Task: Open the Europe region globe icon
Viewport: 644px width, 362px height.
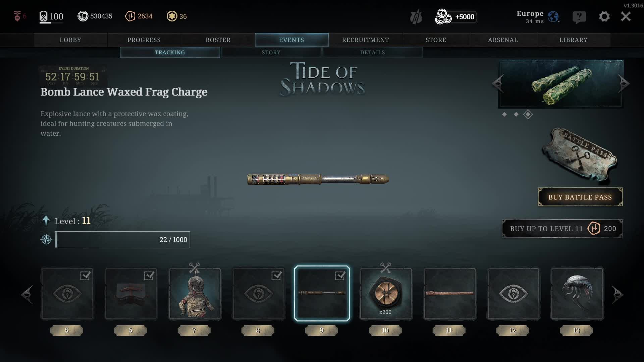Action: [x=553, y=16]
